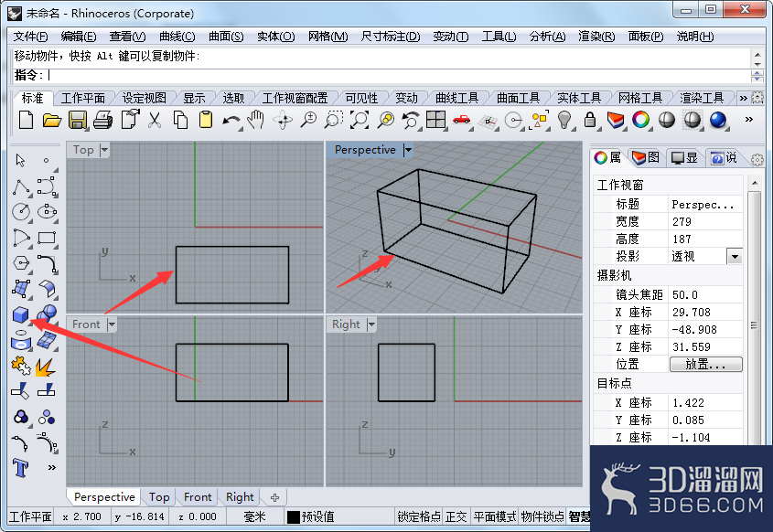
Task: Click the Cut scissors icon
Action: coord(155,120)
